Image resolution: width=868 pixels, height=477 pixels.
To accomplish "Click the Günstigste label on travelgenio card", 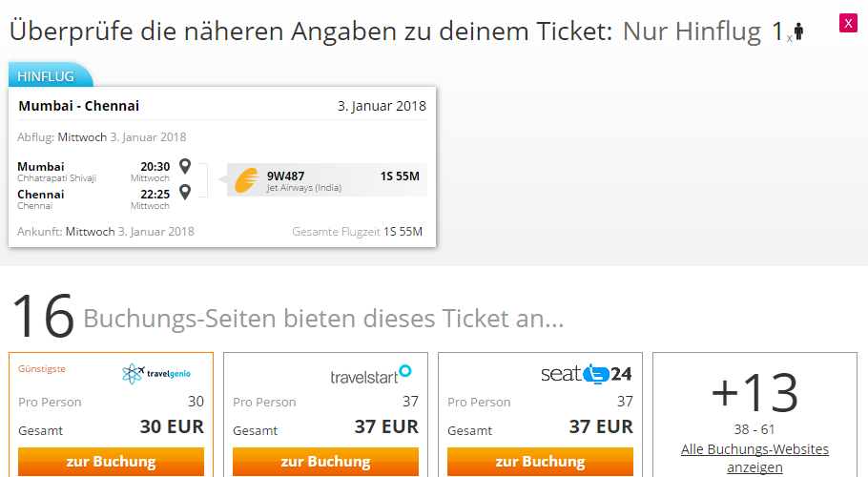I will [x=42, y=368].
